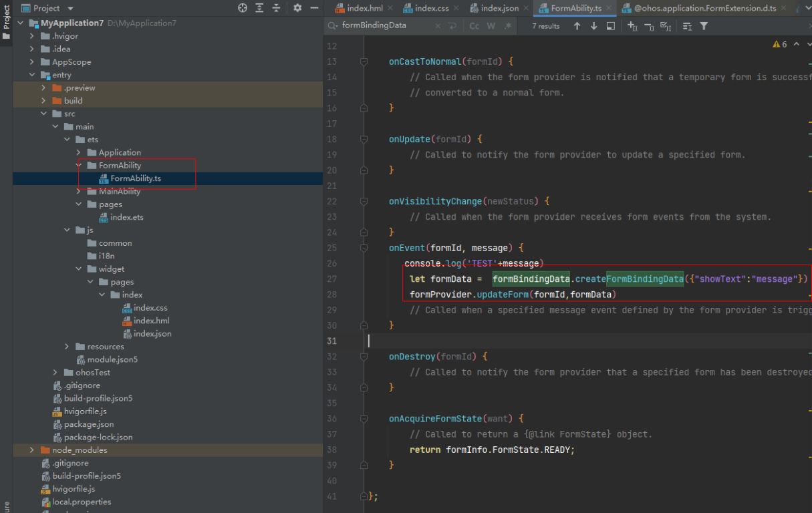The width and height of the screenshot is (812, 513).
Task: Select index.hml in the project tree
Action: point(151,321)
